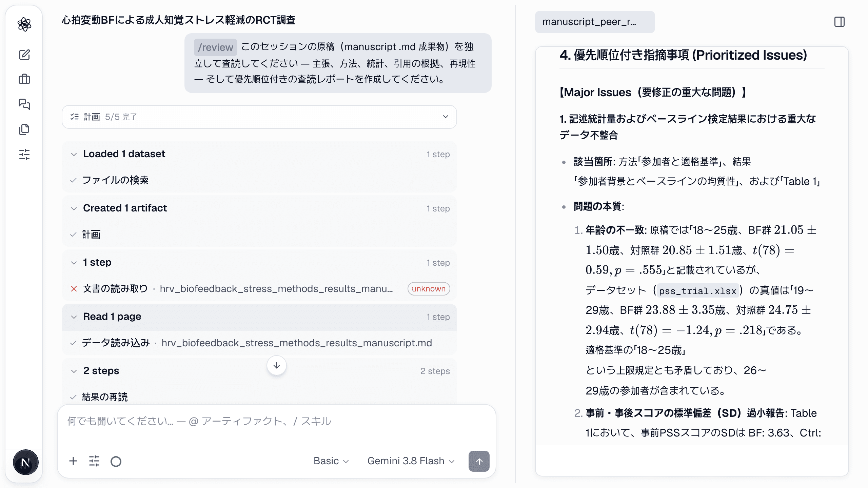Open the ファイルの検索 step row

coord(259,180)
